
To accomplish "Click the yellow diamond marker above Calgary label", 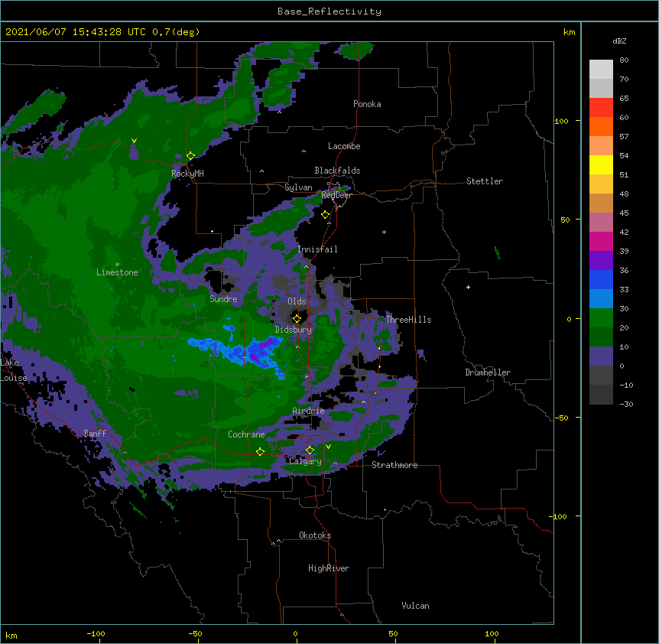I will click(310, 450).
